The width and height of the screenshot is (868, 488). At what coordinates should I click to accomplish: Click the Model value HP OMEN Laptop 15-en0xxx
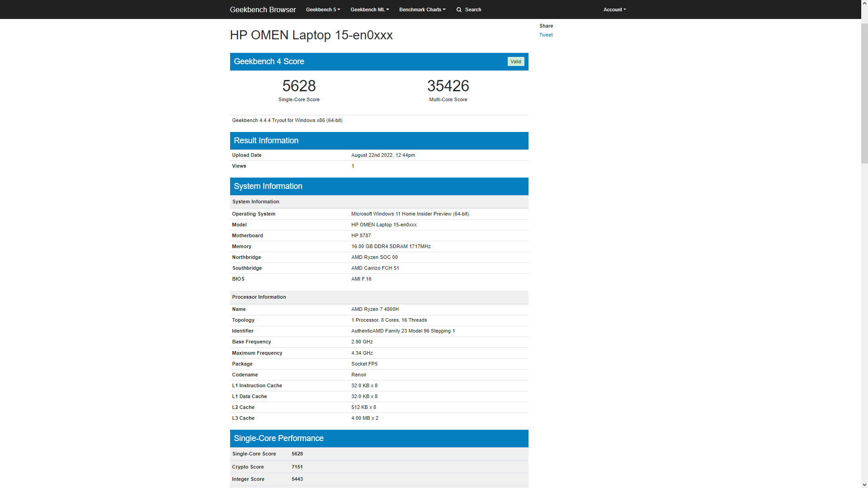pos(384,225)
